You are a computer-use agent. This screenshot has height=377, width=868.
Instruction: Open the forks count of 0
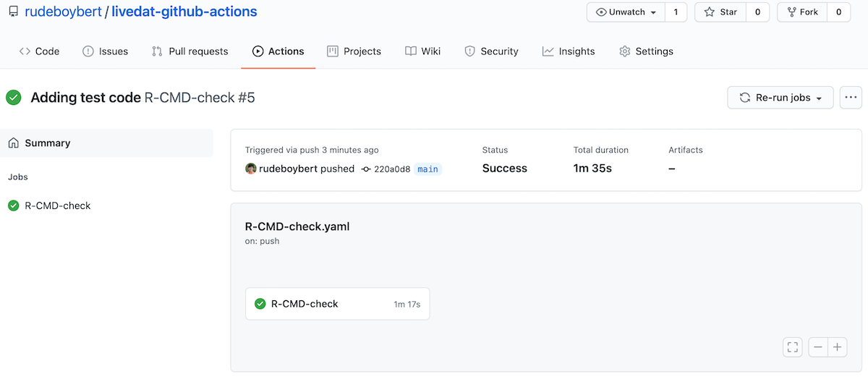coord(838,12)
